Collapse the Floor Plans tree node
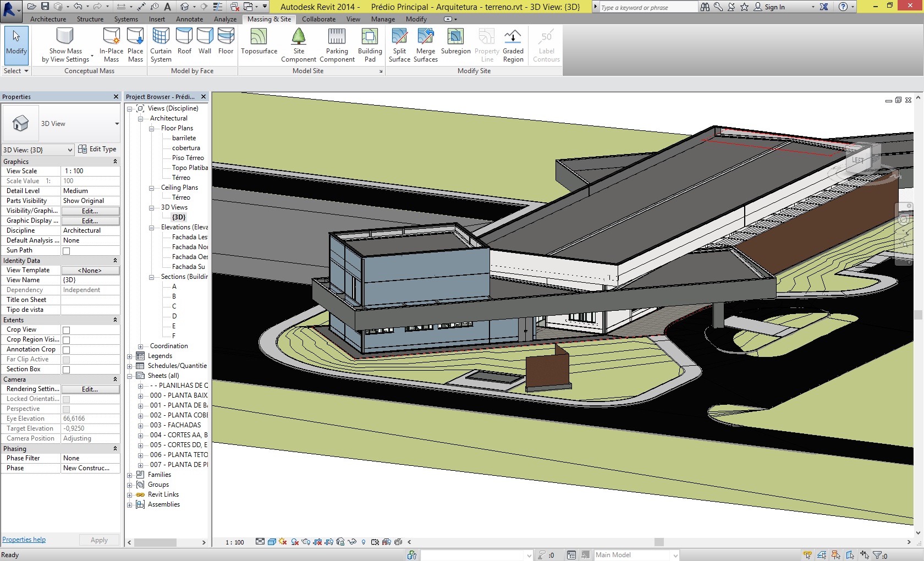Image resolution: width=924 pixels, height=561 pixels. pos(151,129)
